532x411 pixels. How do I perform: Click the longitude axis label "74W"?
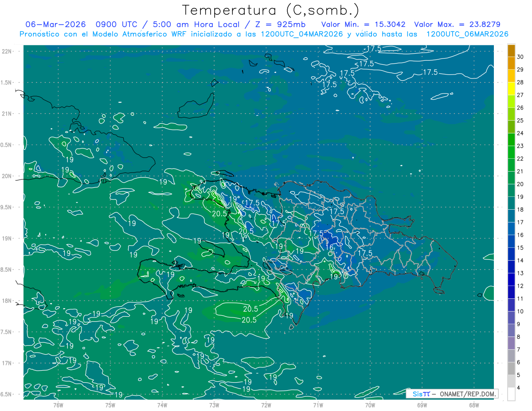162,404
